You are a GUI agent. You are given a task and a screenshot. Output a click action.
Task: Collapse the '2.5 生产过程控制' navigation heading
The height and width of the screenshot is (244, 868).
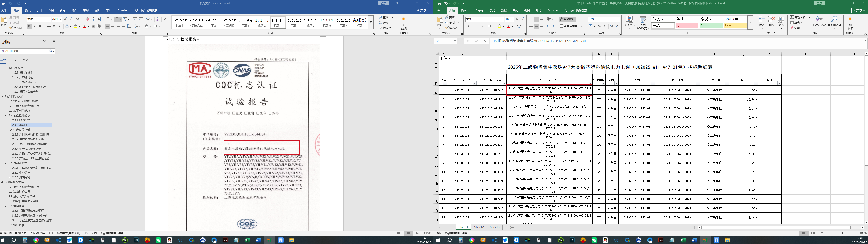[6, 130]
